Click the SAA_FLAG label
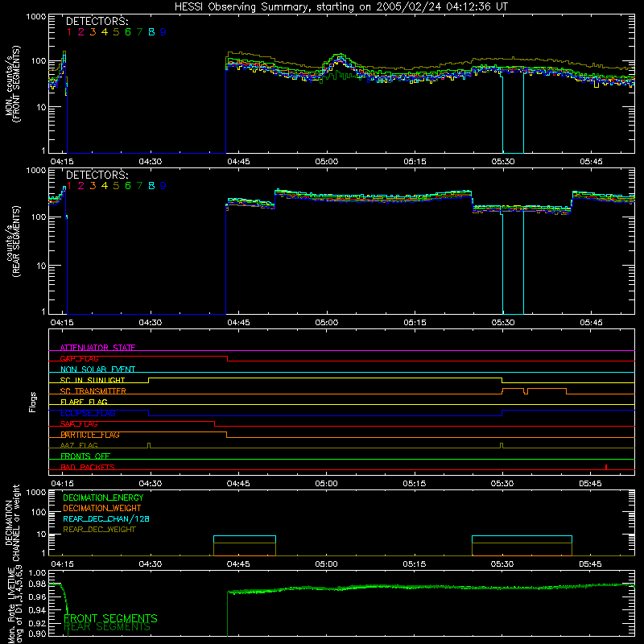Screen dimensions: 644x644 79,423
